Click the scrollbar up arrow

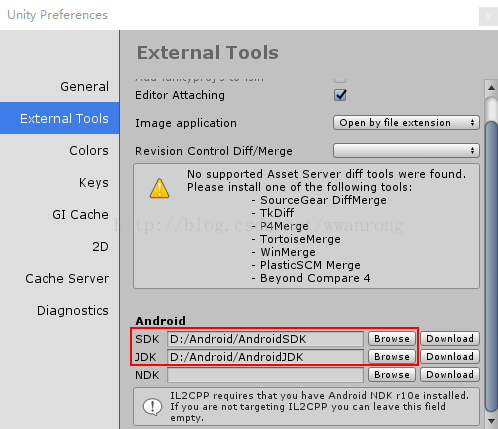click(x=491, y=88)
